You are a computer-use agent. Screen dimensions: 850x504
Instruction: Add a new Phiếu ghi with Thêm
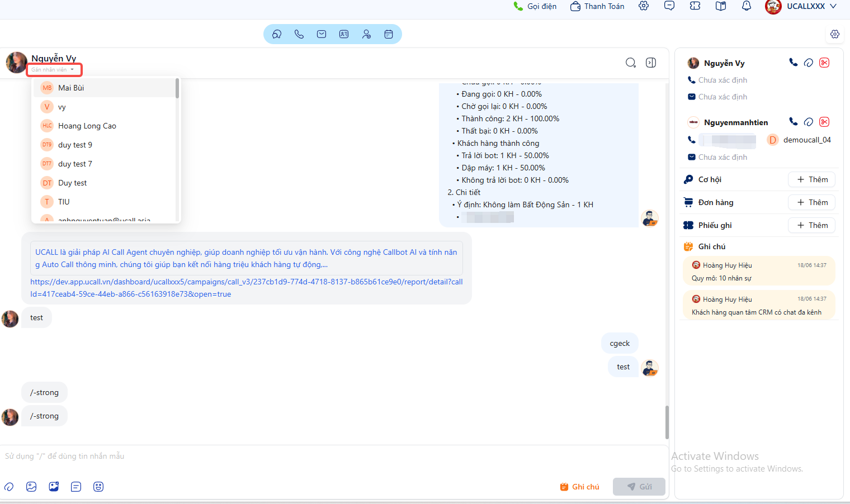click(812, 225)
